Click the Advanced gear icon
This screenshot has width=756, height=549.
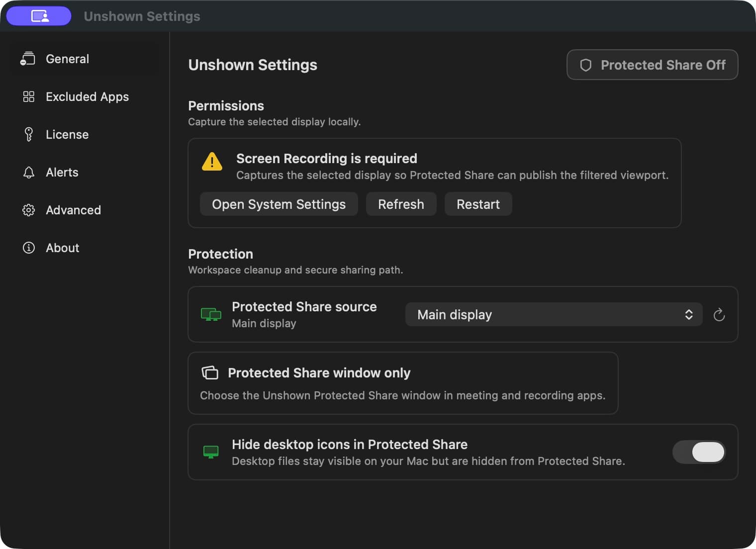coord(29,210)
